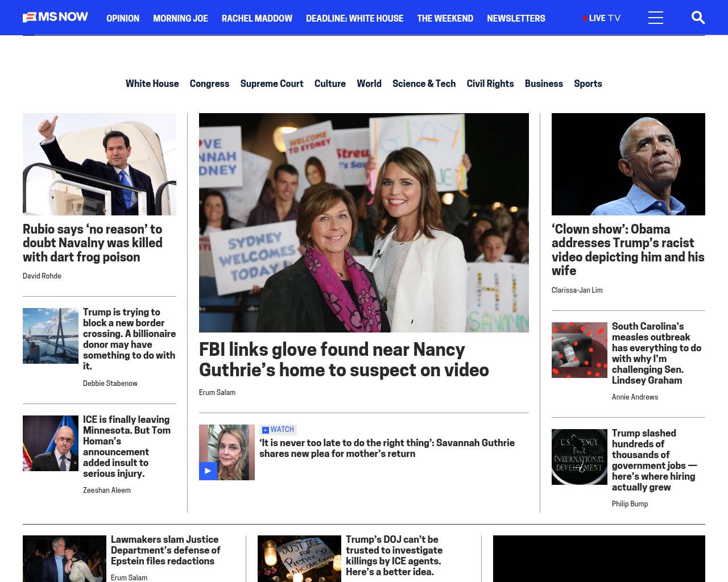Click the border crossing bridge thumbnail

(51, 336)
